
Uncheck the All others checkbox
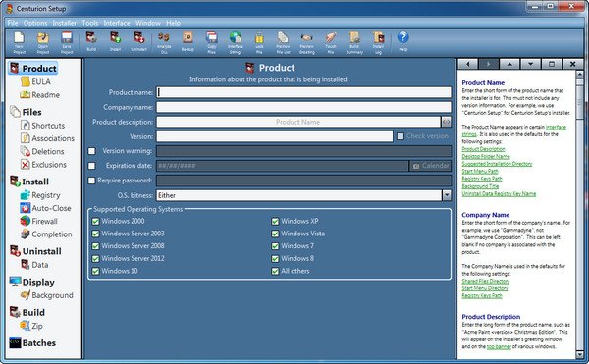275,271
